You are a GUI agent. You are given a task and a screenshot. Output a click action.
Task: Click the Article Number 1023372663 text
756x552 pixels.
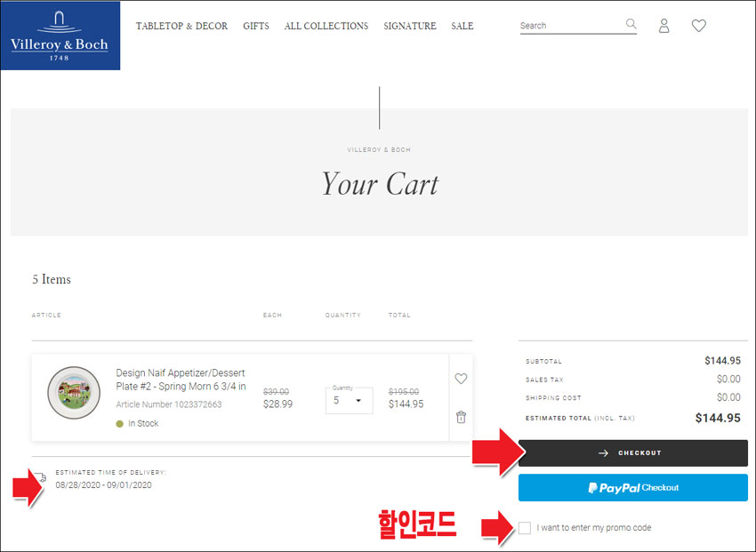click(169, 404)
